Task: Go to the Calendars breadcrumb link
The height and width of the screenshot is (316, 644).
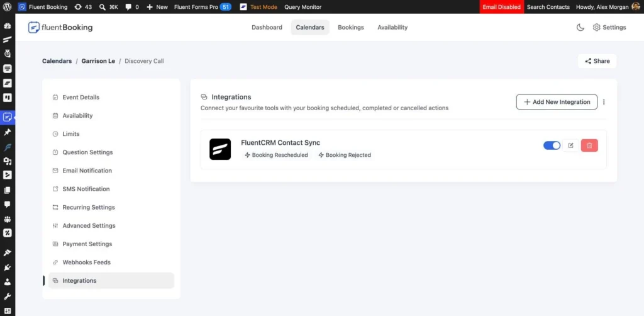Action: pyautogui.click(x=57, y=61)
